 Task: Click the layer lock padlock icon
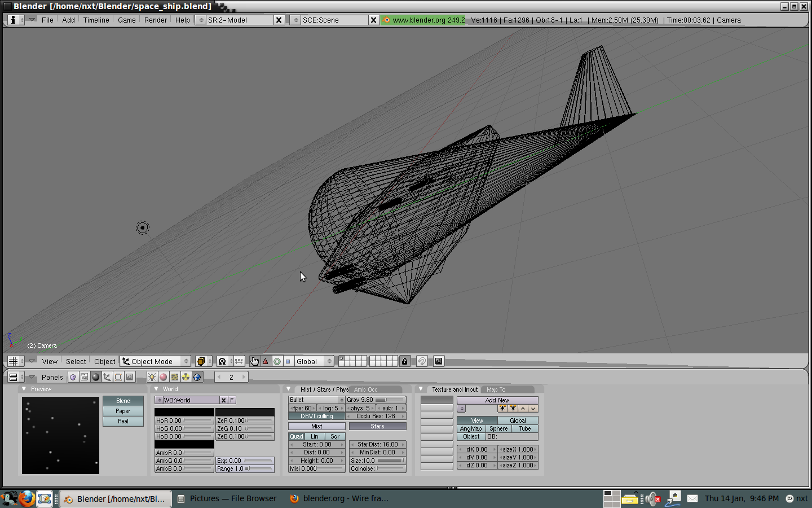point(404,361)
